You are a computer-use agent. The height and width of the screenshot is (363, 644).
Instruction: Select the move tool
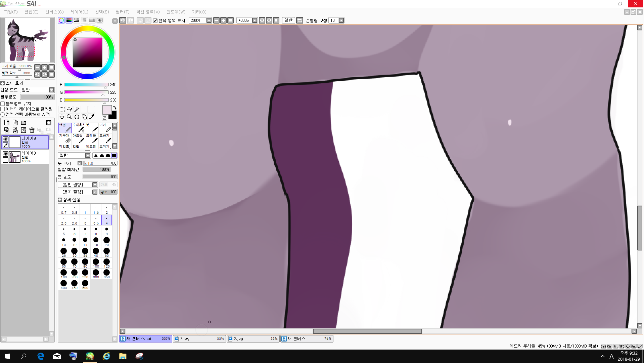click(62, 117)
